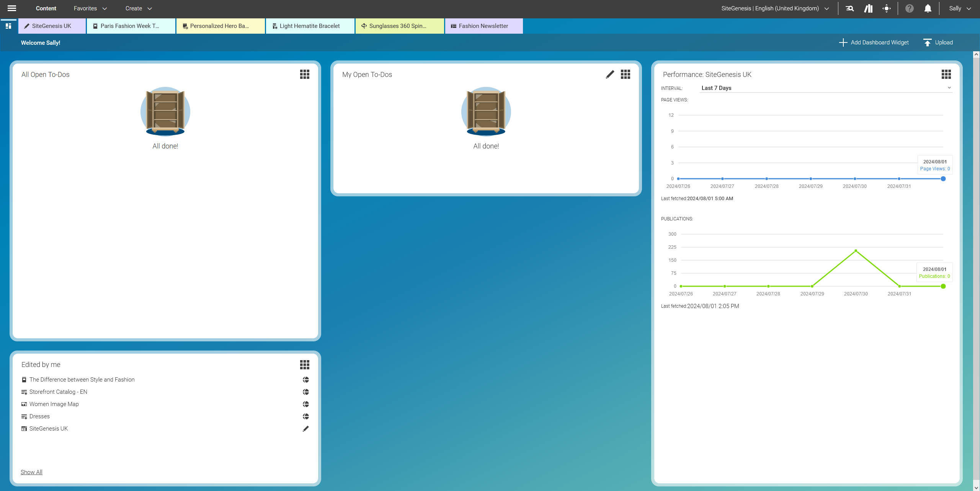Open the Library panel
This screenshot has width=980, height=491.
click(868, 8)
